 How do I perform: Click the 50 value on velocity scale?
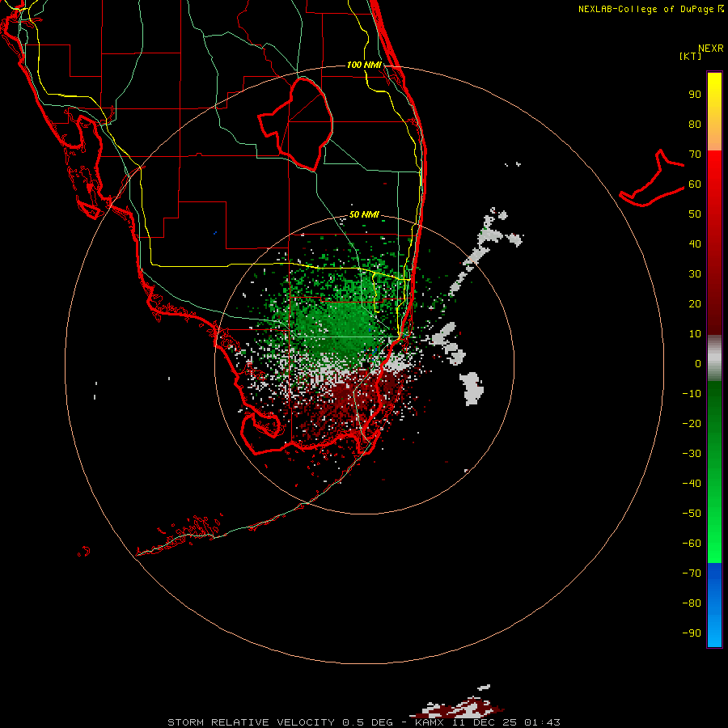[695, 214]
